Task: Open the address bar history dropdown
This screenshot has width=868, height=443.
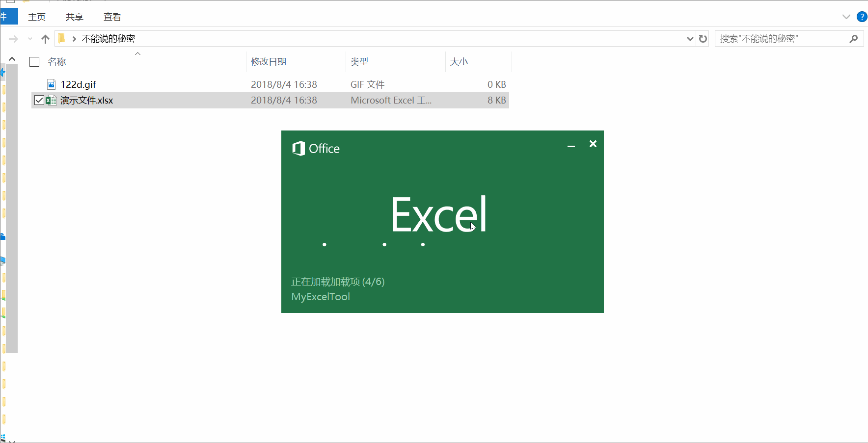Action: [x=690, y=38]
